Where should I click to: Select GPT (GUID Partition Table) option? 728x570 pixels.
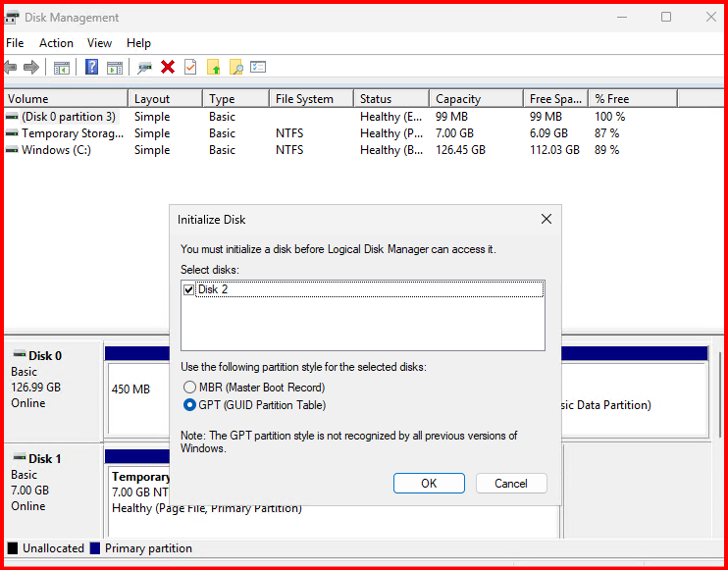[x=190, y=405]
